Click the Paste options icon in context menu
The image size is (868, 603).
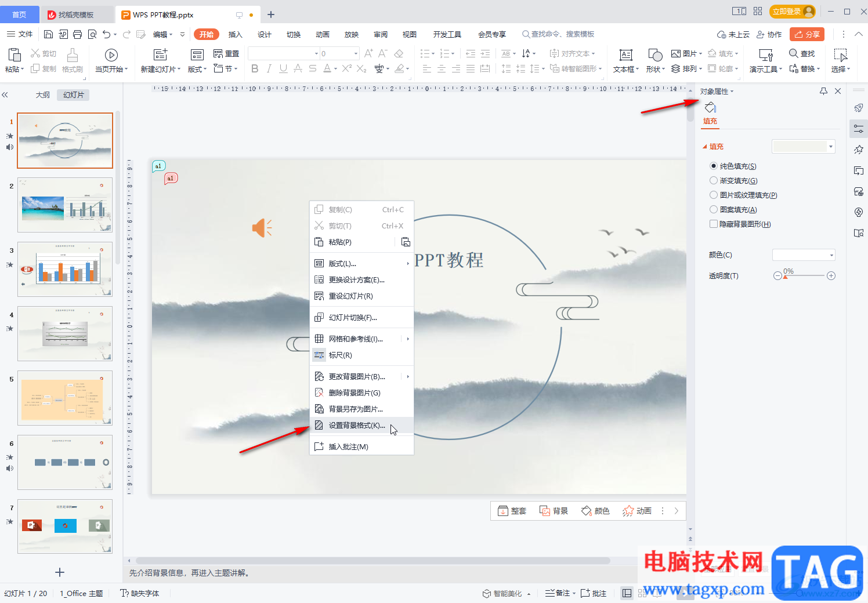tap(406, 242)
